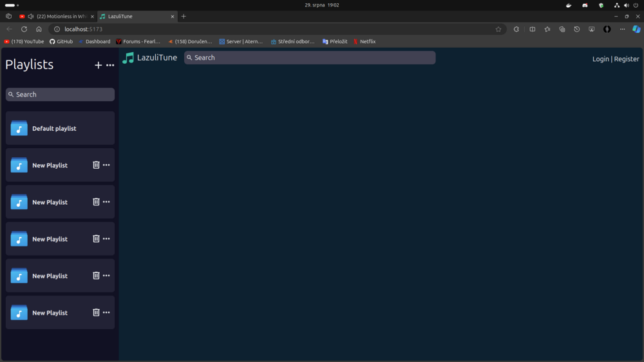644x362 pixels.
Task: Open the Forums - Fearl... bookmark
Action: coord(138,41)
